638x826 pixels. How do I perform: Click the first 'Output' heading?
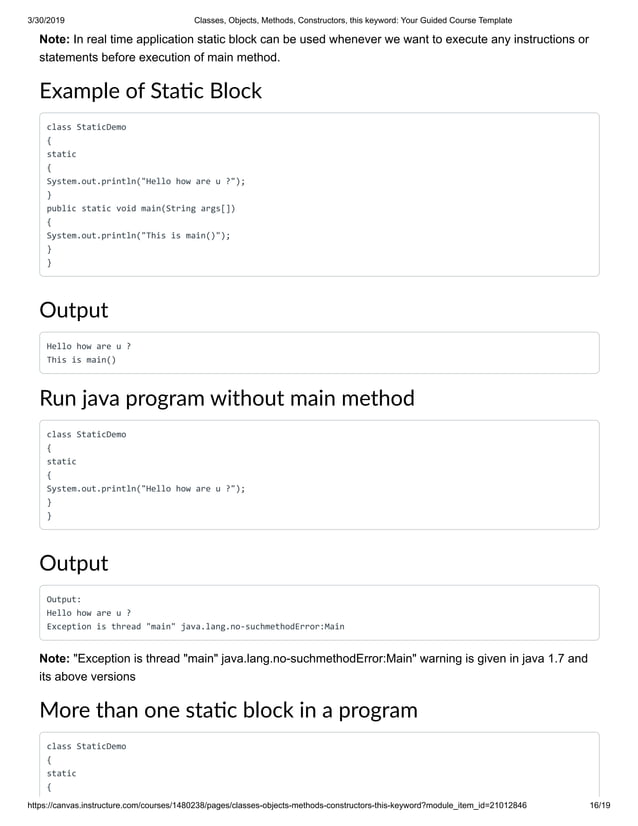73,310
